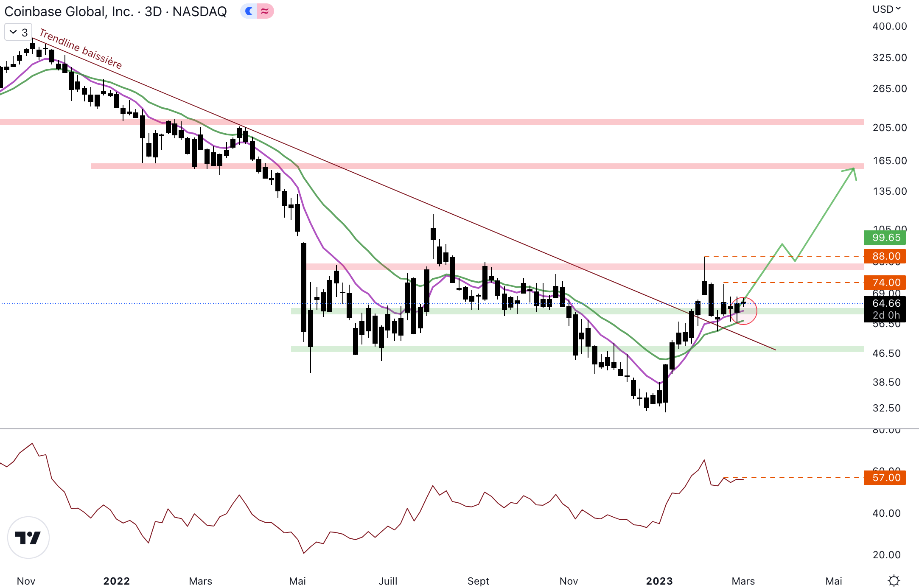Click the 400.00 price scale label
919x588 pixels.
[x=889, y=26]
